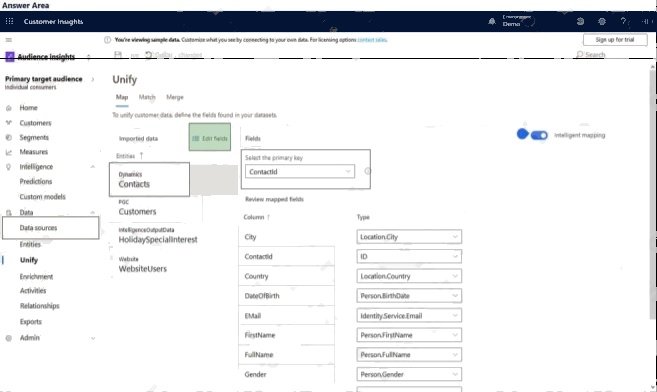Open the notifications bell icon
Screen dimensions: 657x392
492,21
